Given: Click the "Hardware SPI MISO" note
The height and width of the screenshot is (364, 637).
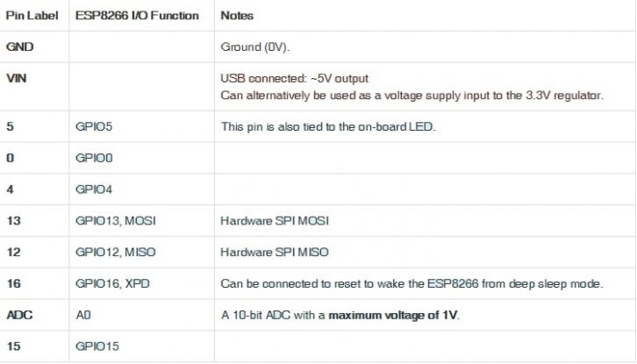Looking at the screenshot, I should coord(276,253).
